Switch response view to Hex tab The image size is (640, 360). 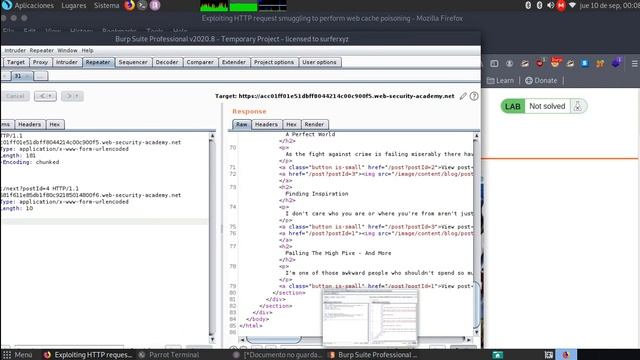pyautogui.click(x=291, y=124)
